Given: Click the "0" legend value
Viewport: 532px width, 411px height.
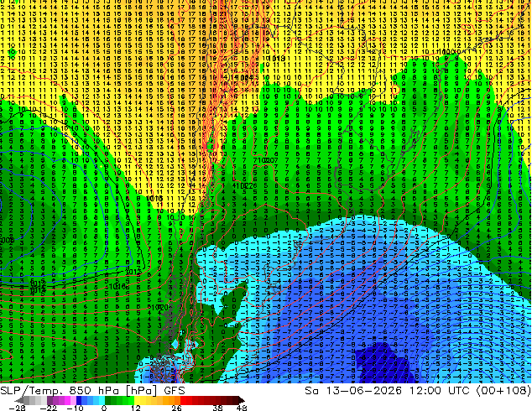Looking at the screenshot, I should 104,408.
